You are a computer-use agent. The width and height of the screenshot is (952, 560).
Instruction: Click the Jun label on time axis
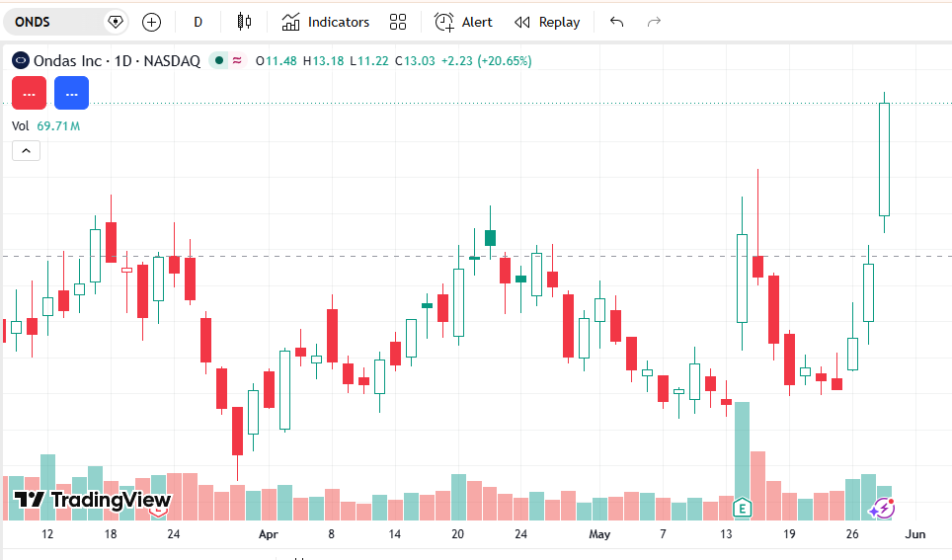coord(914,534)
